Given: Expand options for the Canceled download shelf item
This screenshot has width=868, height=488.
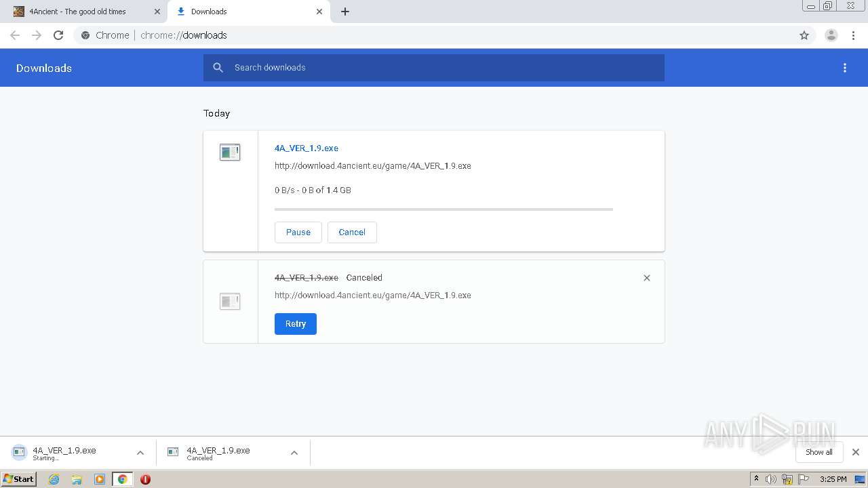Looking at the screenshot, I should click(x=294, y=453).
